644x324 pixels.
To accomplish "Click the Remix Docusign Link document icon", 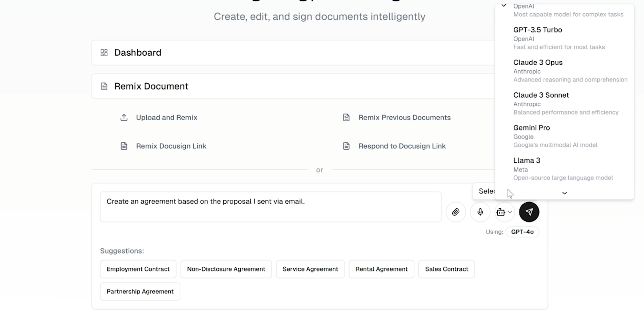I will (124, 146).
